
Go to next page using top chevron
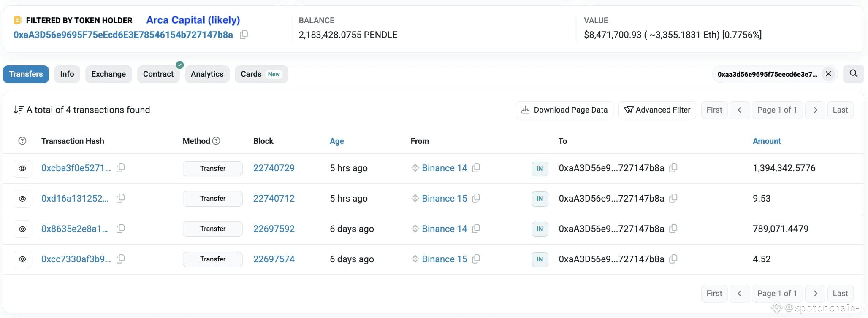coord(815,110)
